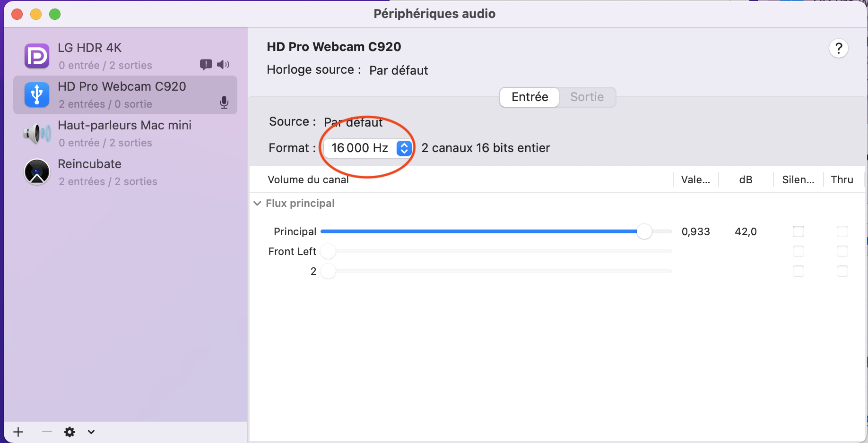868x443 pixels.
Task: Select Haut-parleurs Mac mini device name
Action: [125, 125]
